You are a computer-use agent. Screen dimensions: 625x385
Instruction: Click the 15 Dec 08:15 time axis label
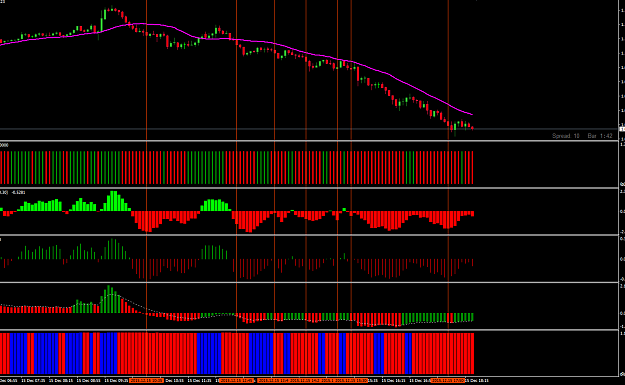[61, 381]
